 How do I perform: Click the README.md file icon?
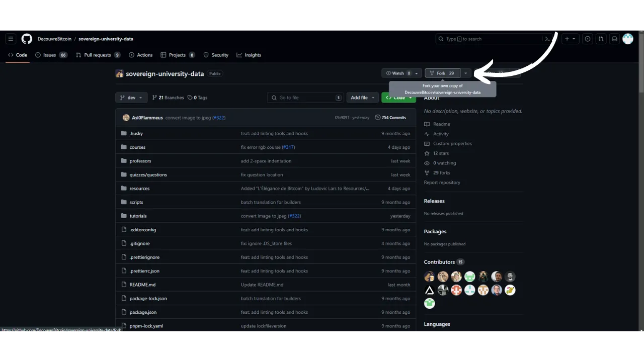[124, 285]
